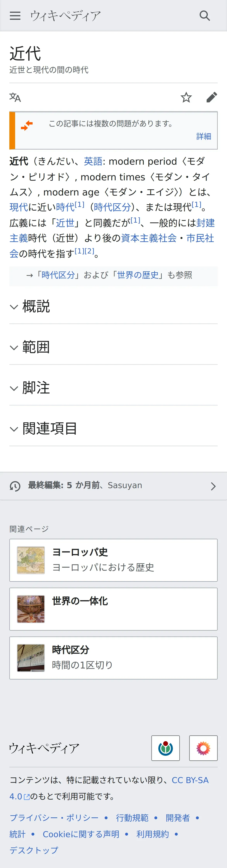Add page to watchlist star
The width and height of the screenshot is (227, 868).
pos(186,97)
